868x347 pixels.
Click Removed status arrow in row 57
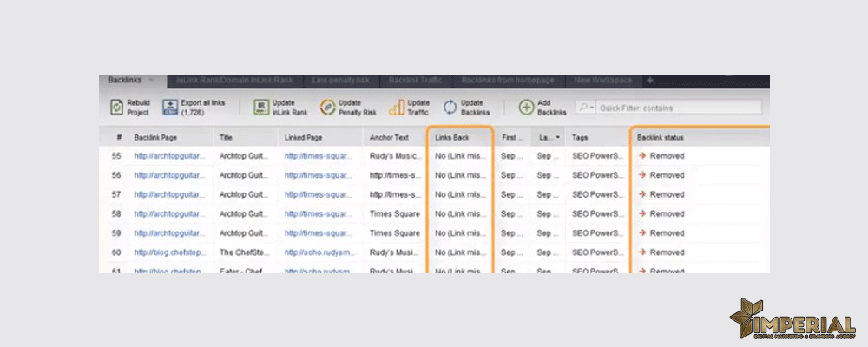[x=642, y=194]
